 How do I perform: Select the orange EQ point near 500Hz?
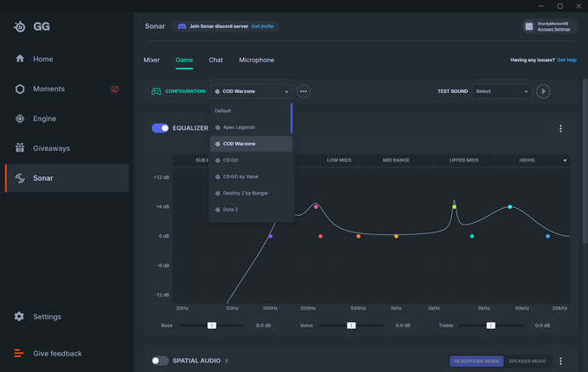tap(358, 236)
